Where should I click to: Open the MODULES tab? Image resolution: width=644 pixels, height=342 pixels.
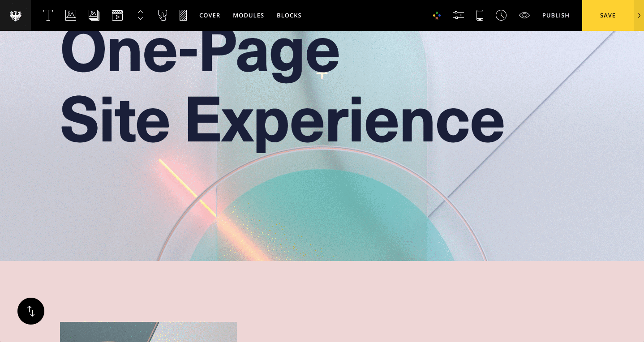[x=249, y=15]
